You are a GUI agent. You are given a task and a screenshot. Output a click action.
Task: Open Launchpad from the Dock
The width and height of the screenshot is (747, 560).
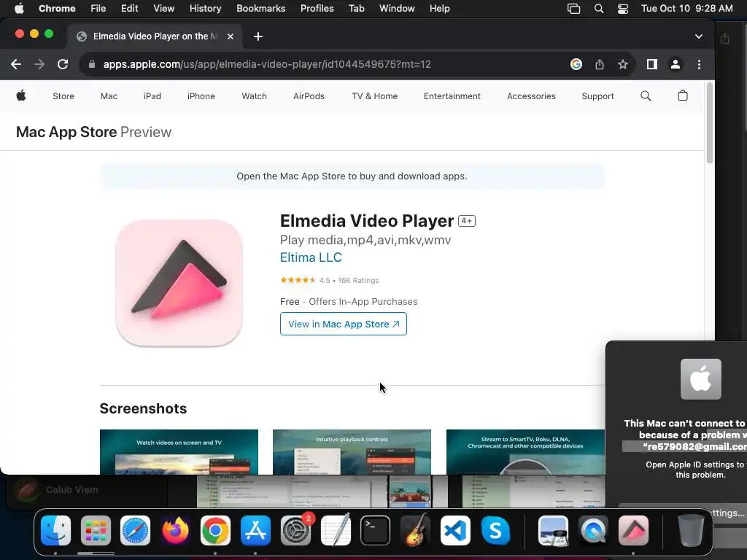tap(96, 531)
